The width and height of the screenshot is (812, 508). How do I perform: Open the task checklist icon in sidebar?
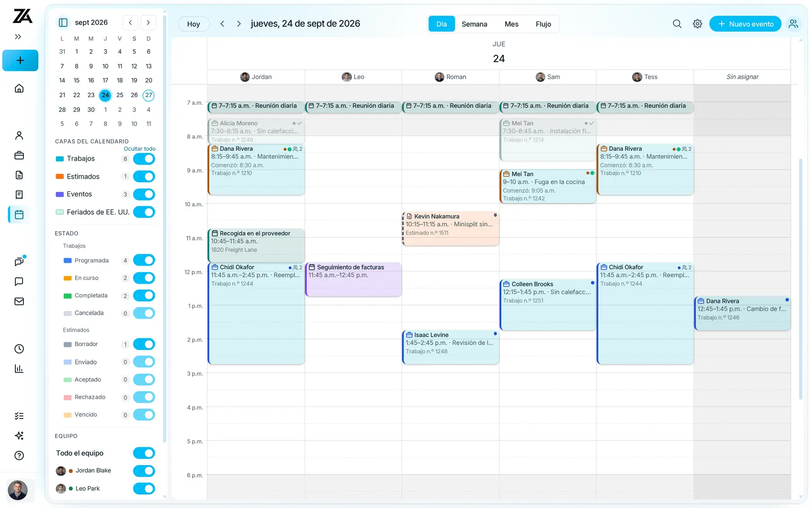pyautogui.click(x=19, y=416)
